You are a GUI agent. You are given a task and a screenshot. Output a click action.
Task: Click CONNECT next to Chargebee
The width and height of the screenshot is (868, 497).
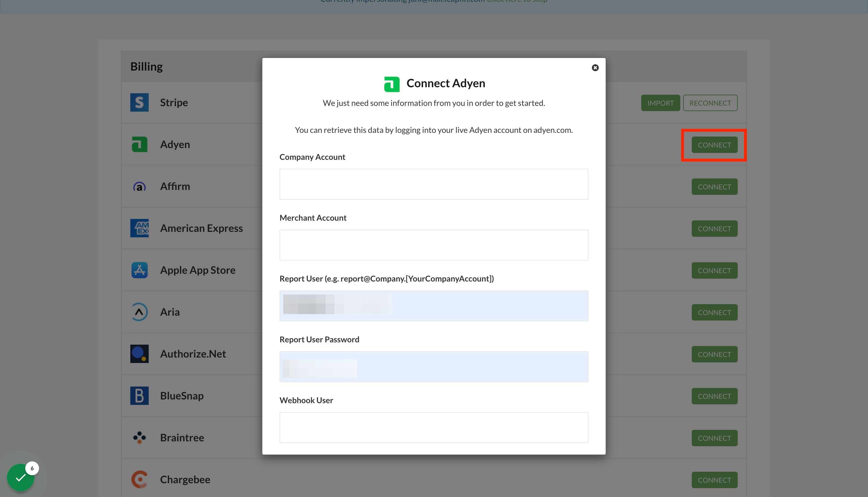714,480
